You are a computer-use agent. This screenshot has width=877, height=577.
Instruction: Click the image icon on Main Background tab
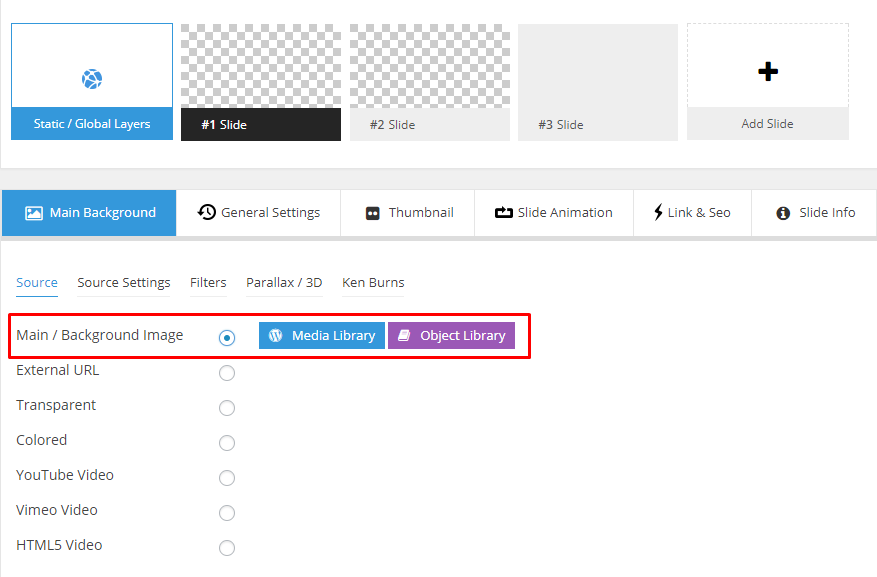[34, 213]
